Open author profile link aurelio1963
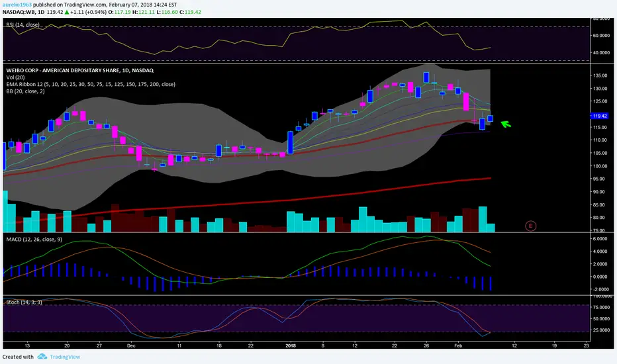The height and width of the screenshot is (364, 617). click(17, 5)
